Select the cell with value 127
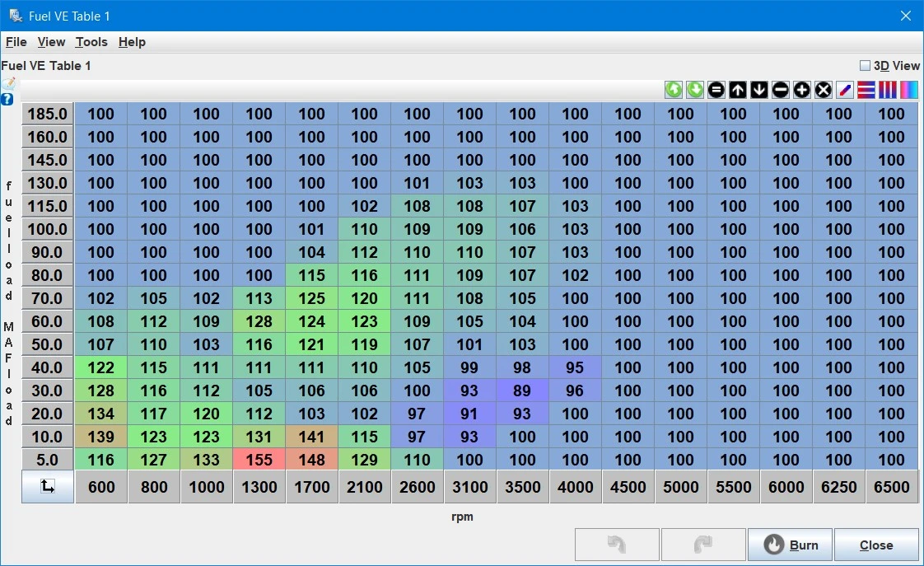 [x=153, y=459]
